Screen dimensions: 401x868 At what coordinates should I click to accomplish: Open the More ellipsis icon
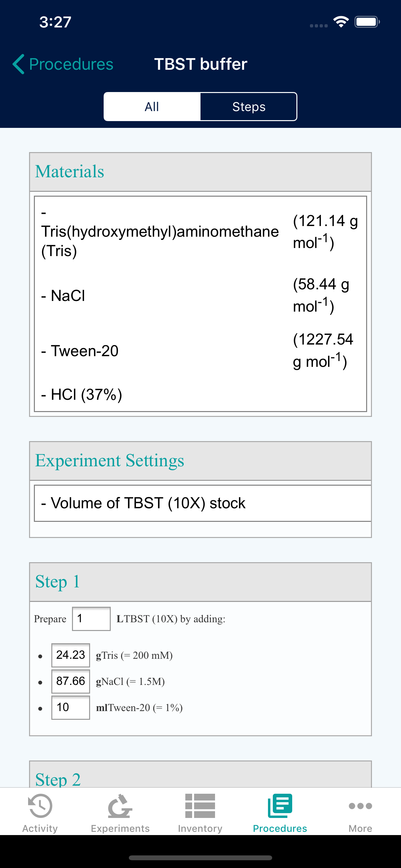pyautogui.click(x=360, y=806)
